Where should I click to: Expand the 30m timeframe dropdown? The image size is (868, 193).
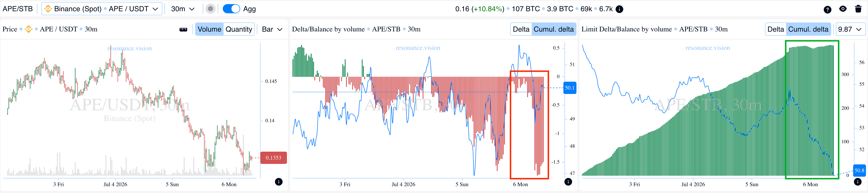point(183,9)
